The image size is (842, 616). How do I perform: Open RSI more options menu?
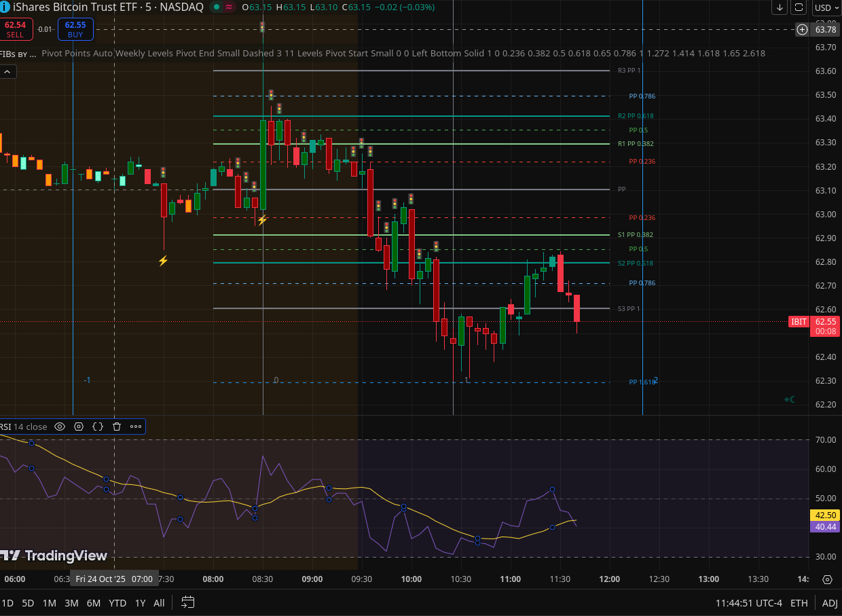[136, 427]
